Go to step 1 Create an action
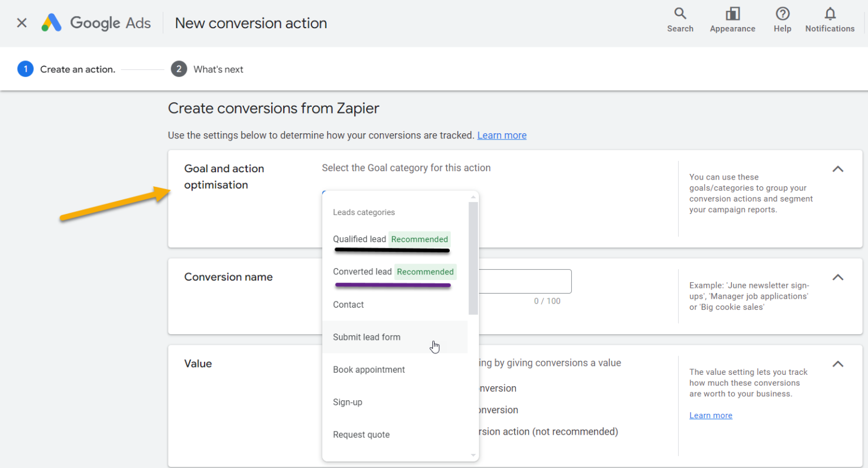 pyautogui.click(x=67, y=69)
